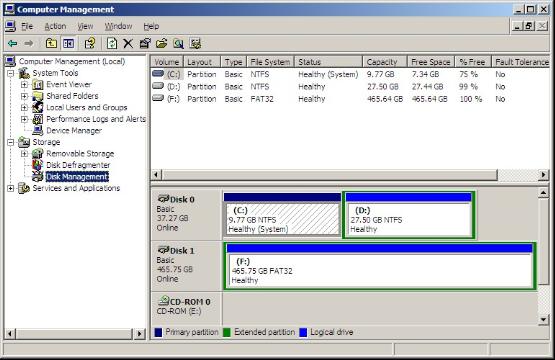Click the grey Forward arrow in toolbar
The image size is (555, 360).
29,44
